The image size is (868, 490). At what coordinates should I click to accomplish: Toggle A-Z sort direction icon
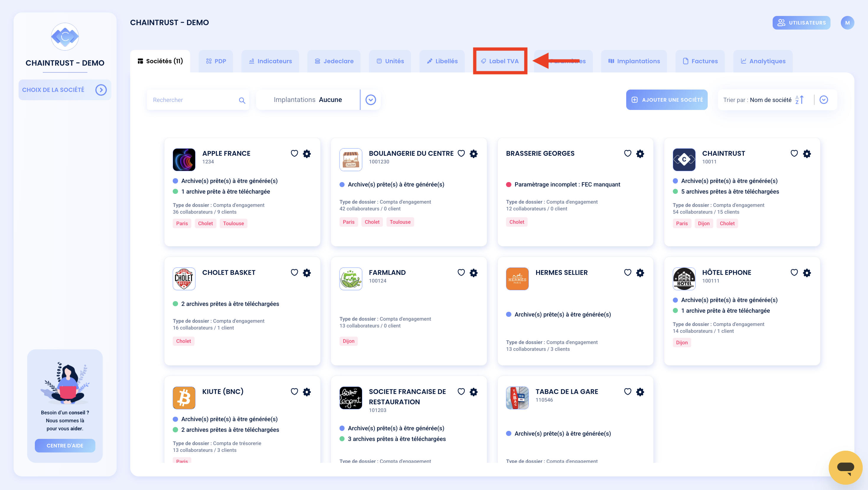[x=799, y=100]
